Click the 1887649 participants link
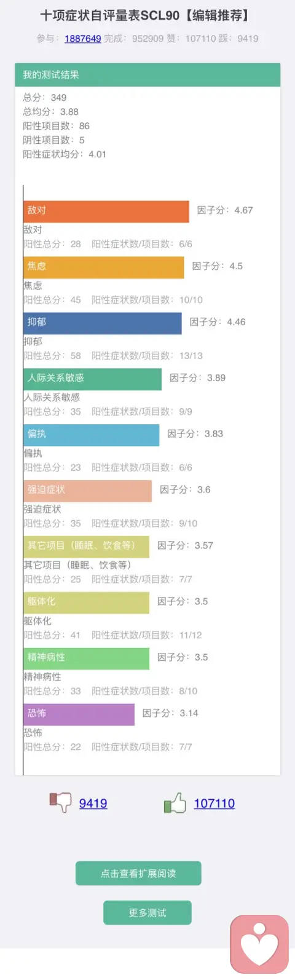This screenshot has width=295, height=980. click(x=82, y=38)
